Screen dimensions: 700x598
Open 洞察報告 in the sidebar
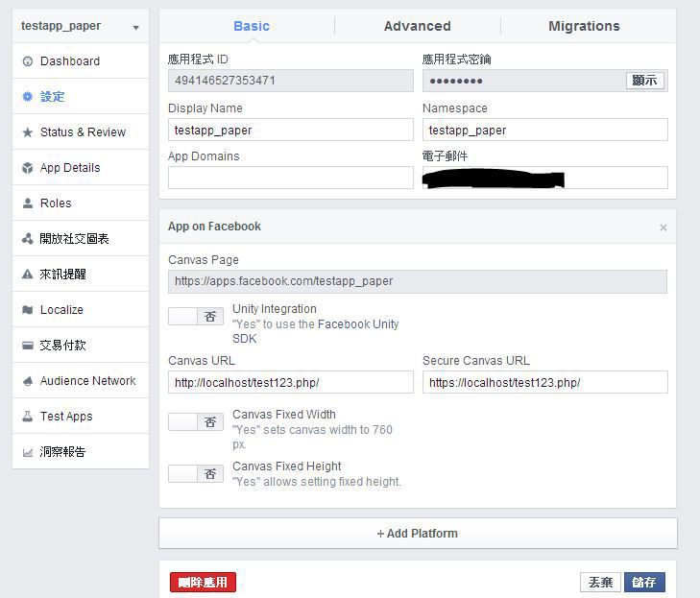[81, 452]
